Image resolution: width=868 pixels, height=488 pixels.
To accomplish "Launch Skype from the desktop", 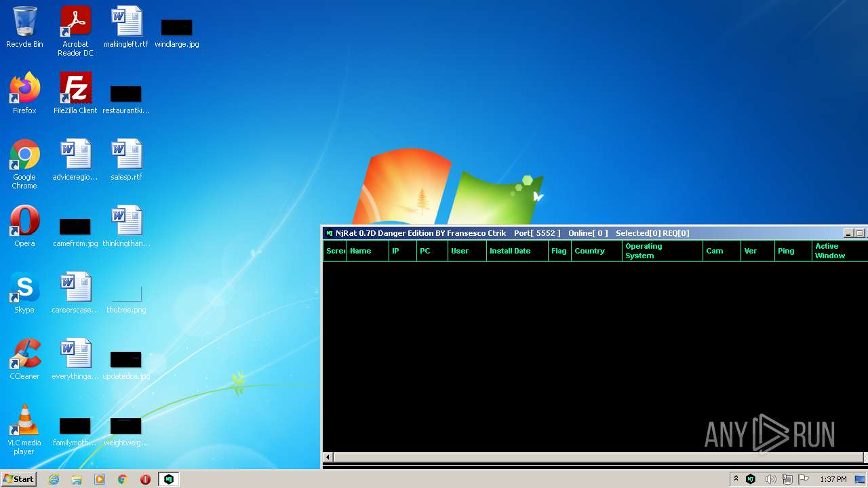I will click(x=24, y=293).
